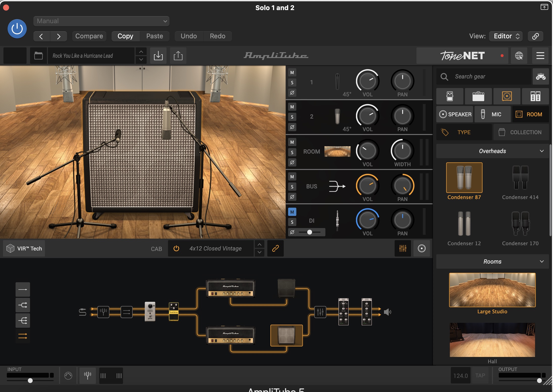The width and height of the screenshot is (553, 392).
Task: Switch to the COLLECTION filter tab
Action: click(521, 132)
